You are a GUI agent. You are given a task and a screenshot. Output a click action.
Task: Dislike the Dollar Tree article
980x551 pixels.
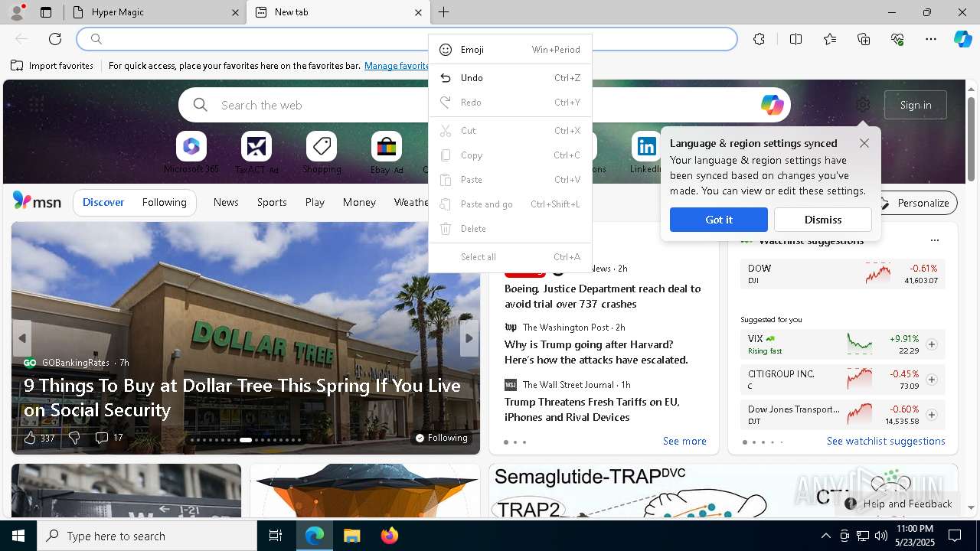click(74, 438)
